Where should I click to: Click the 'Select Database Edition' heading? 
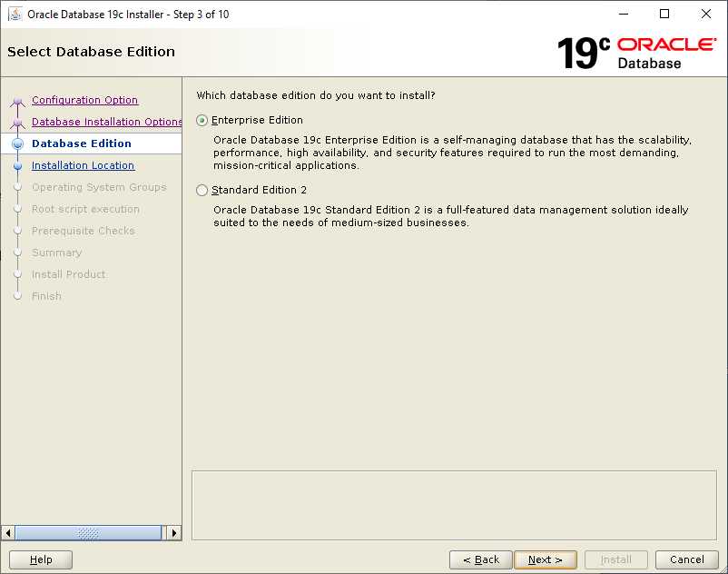(x=91, y=52)
